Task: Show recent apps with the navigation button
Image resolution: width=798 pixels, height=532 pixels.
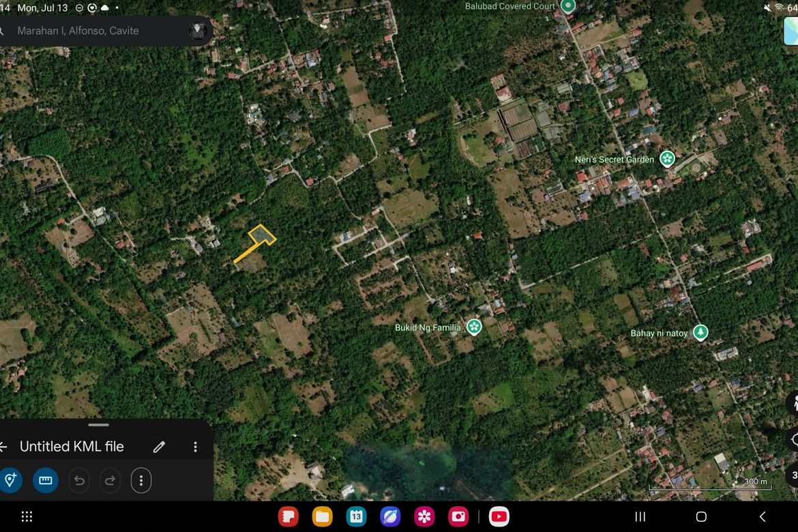Action: tap(640, 517)
